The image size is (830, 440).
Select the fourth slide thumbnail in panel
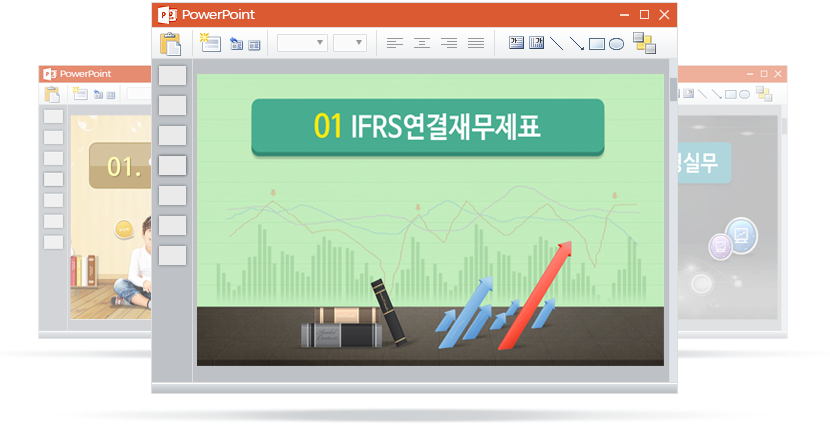(173, 166)
